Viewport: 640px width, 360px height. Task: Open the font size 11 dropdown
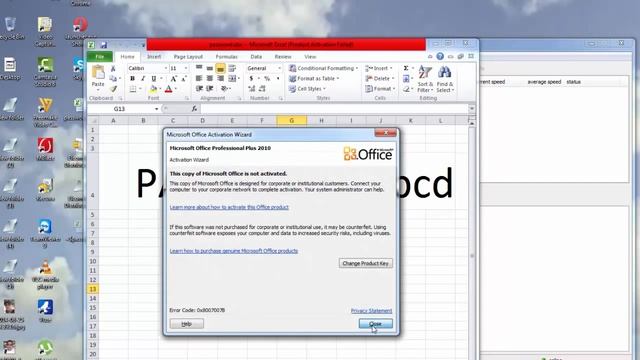coord(186,68)
